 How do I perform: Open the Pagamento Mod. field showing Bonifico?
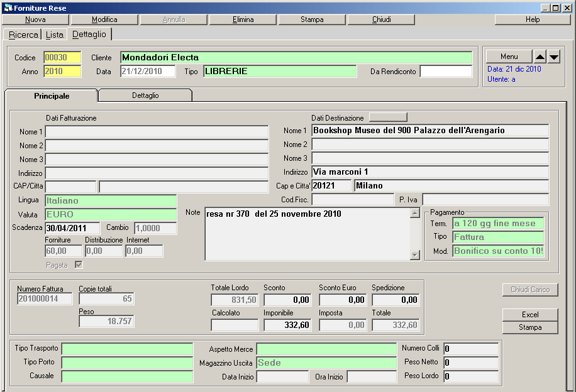pyautogui.click(x=498, y=251)
